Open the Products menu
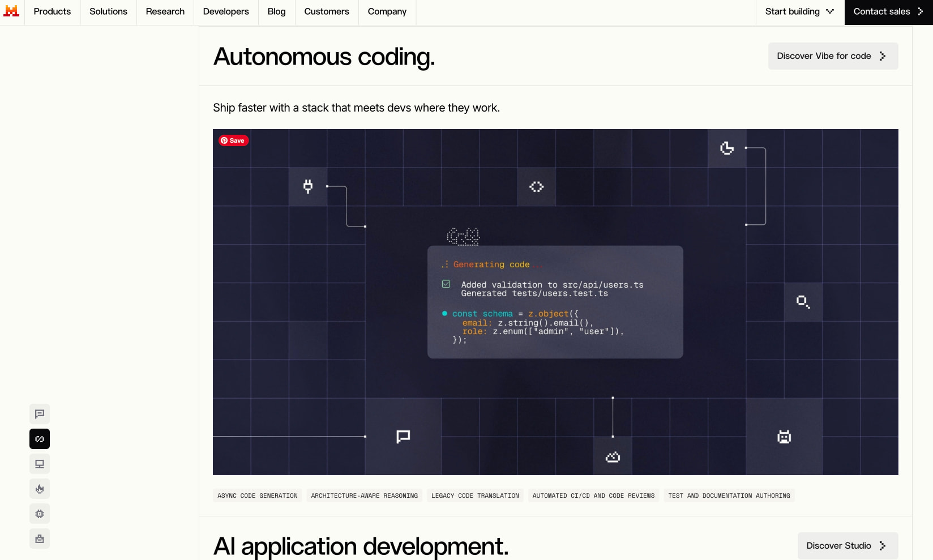 tap(52, 12)
